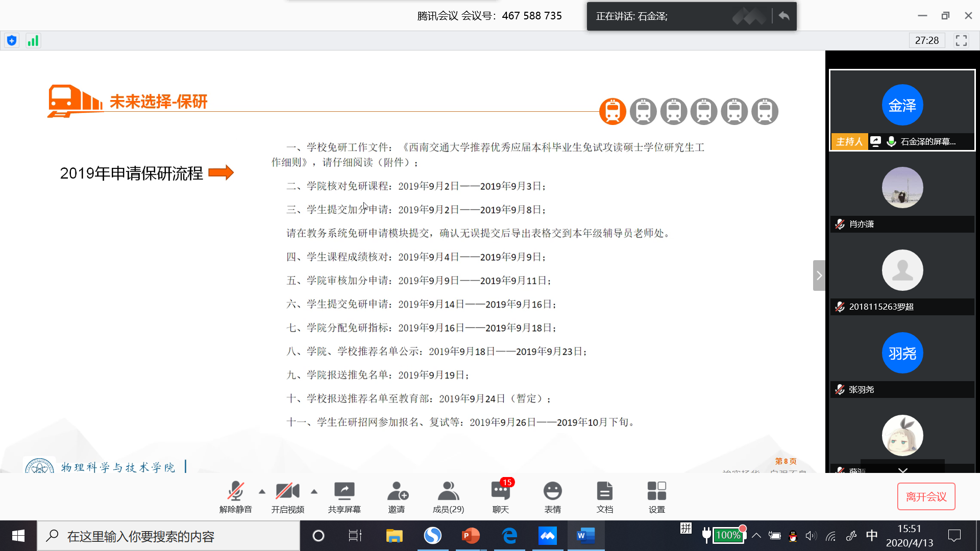Screen dimensions: 980x551
Task: Unmute the microphone
Action: point(235,497)
